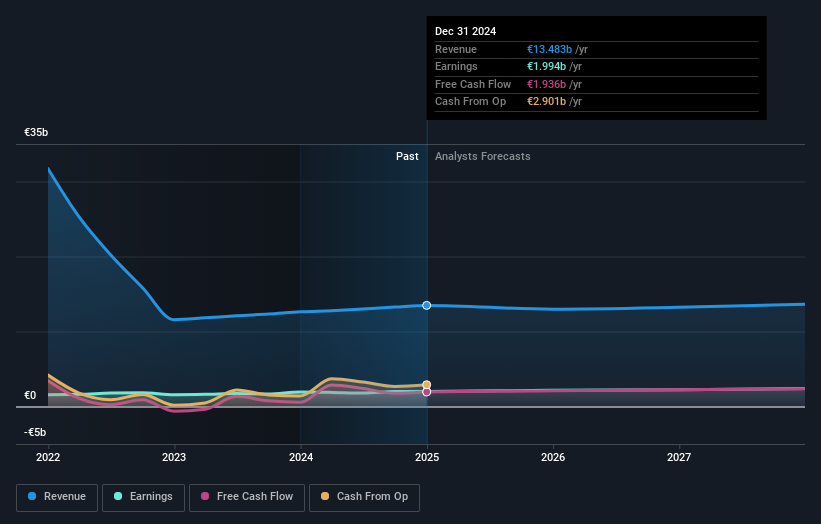Image resolution: width=821 pixels, height=524 pixels.
Task: Click the 2027 x-axis label
Action: [x=679, y=457]
